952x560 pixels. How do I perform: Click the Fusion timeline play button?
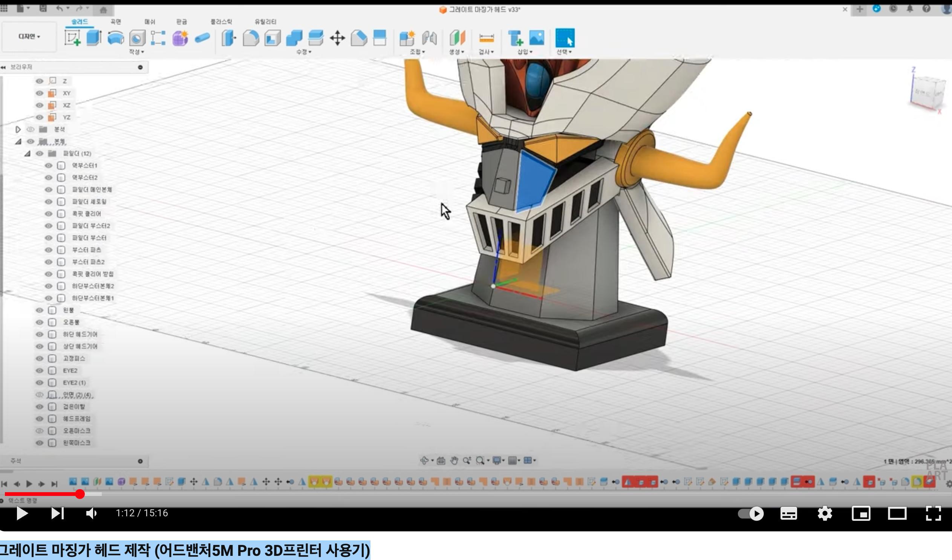point(29,483)
